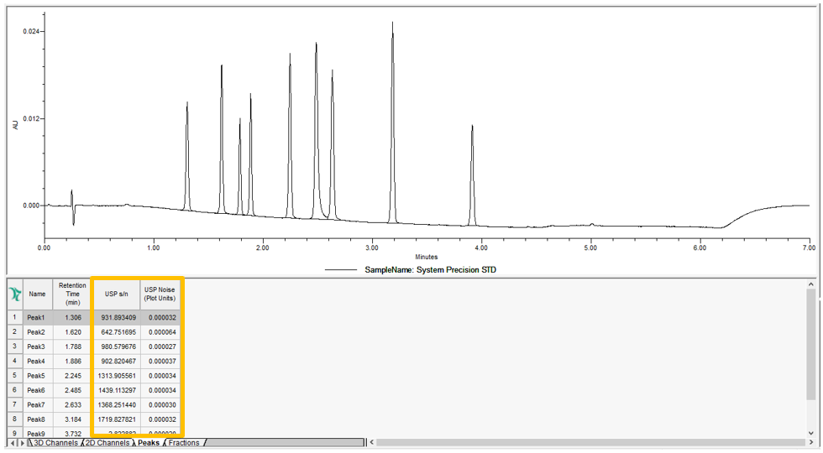The height and width of the screenshot is (453, 823).
Task: Click the USP s/n value 642.751695
Action: [116, 332]
